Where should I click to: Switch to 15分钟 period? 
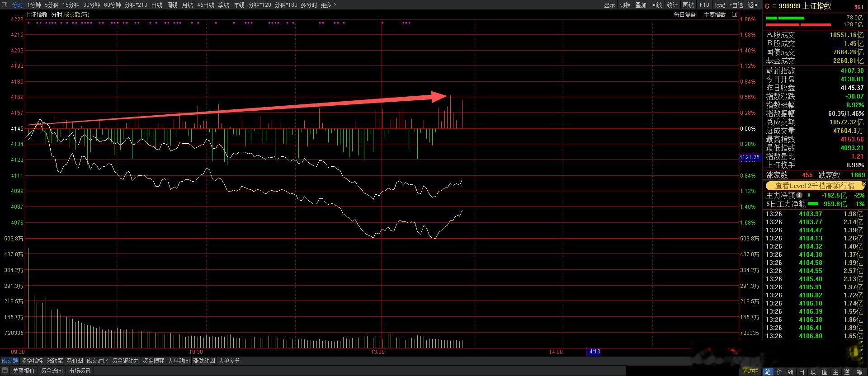(x=71, y=5)
